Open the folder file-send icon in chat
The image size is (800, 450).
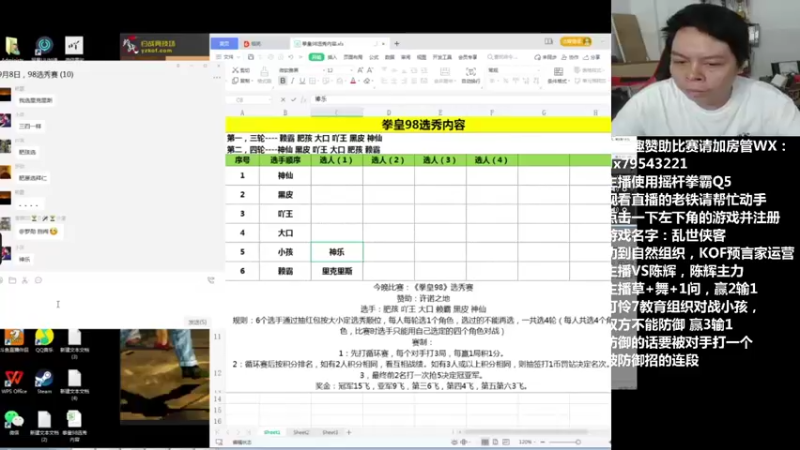(x=12, y=280)
